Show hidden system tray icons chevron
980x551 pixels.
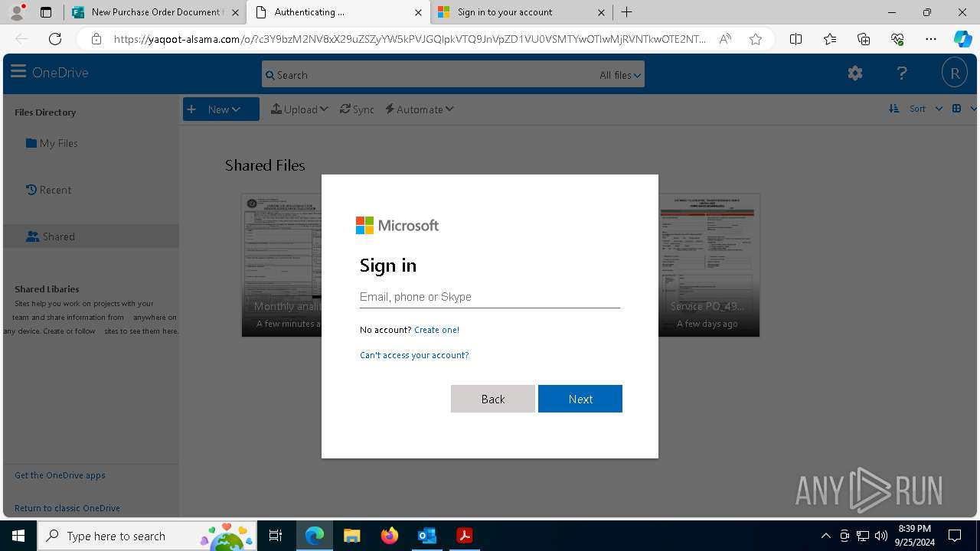825,536
